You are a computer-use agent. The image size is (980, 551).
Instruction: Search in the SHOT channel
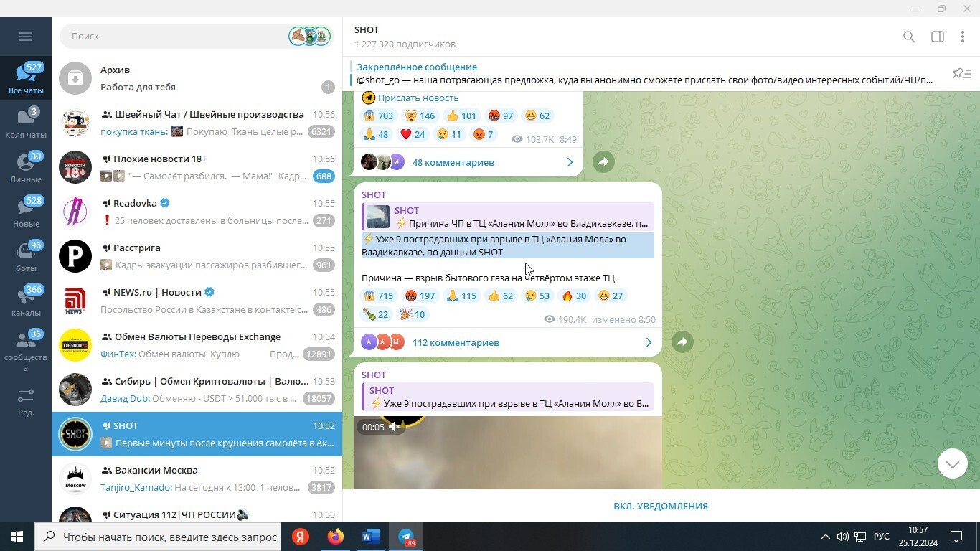908,37
